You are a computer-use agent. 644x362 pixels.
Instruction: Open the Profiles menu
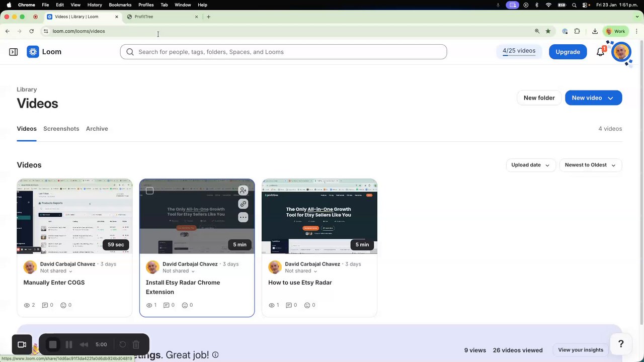[x=146, y=5]
